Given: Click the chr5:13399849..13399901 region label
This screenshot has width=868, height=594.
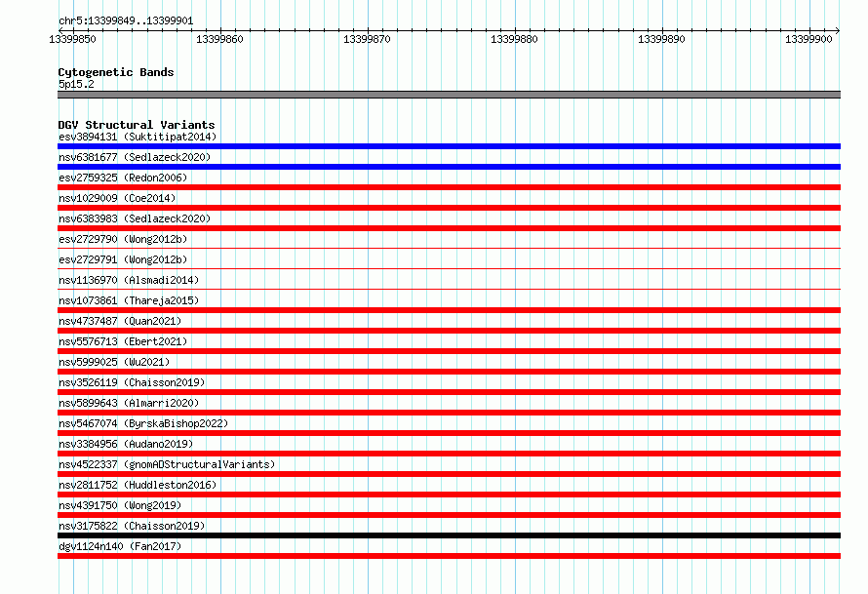Looking at the screenshot, I should coord(126,20).
